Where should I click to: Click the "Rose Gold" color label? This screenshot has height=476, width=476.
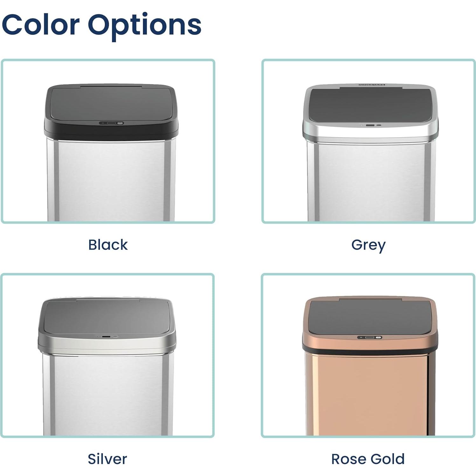368,459
